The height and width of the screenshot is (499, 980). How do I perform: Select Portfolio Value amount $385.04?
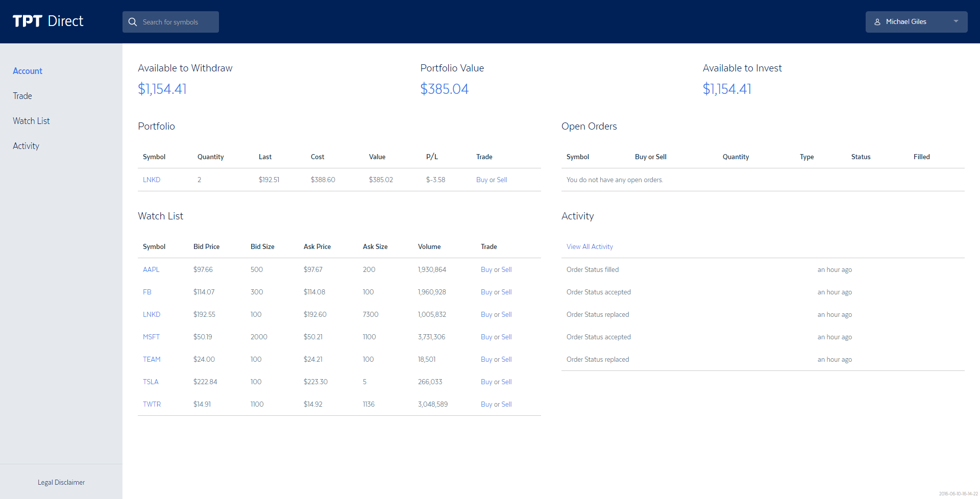pos(445,89)
